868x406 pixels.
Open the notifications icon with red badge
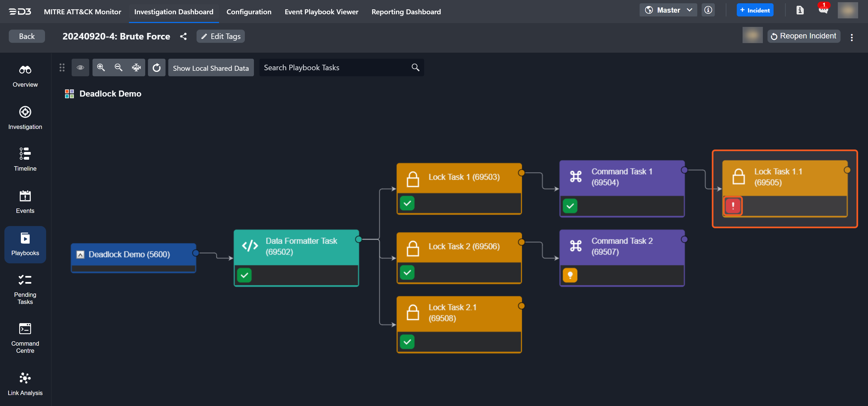(823, 10)
